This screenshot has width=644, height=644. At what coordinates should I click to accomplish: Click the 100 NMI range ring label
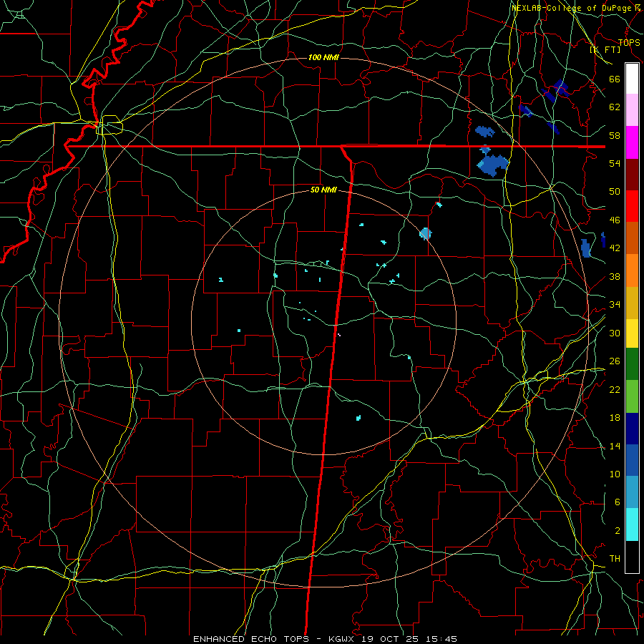(323, 57)
